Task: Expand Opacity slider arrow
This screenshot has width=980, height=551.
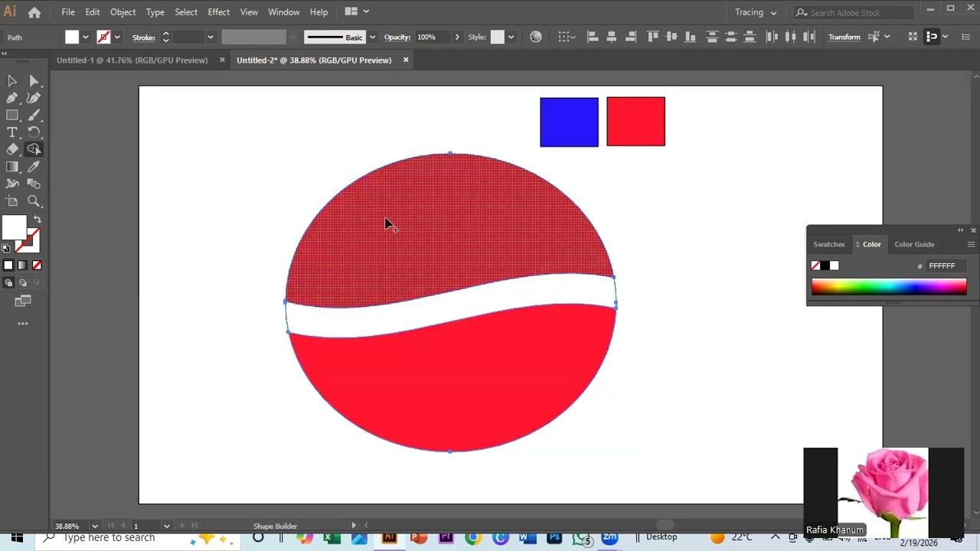Action: click(457, 37)
